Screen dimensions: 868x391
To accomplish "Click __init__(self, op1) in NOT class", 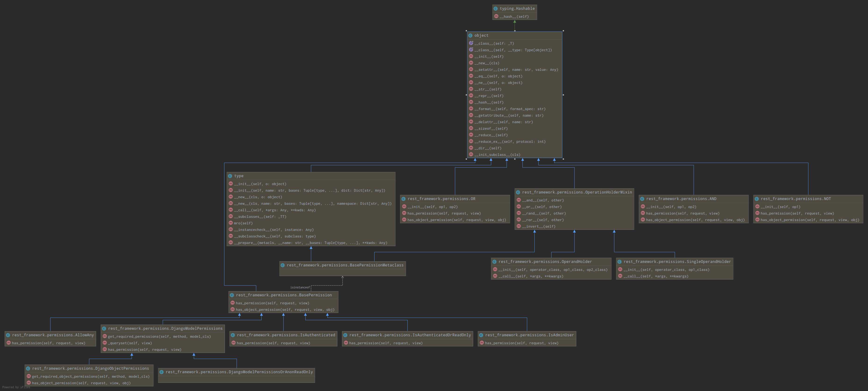I will click(780, 207).
